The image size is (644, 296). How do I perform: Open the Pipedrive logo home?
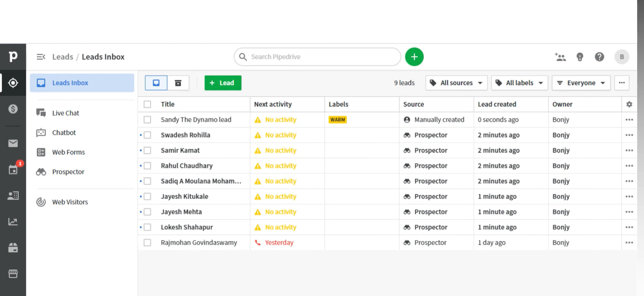point(13,57)
